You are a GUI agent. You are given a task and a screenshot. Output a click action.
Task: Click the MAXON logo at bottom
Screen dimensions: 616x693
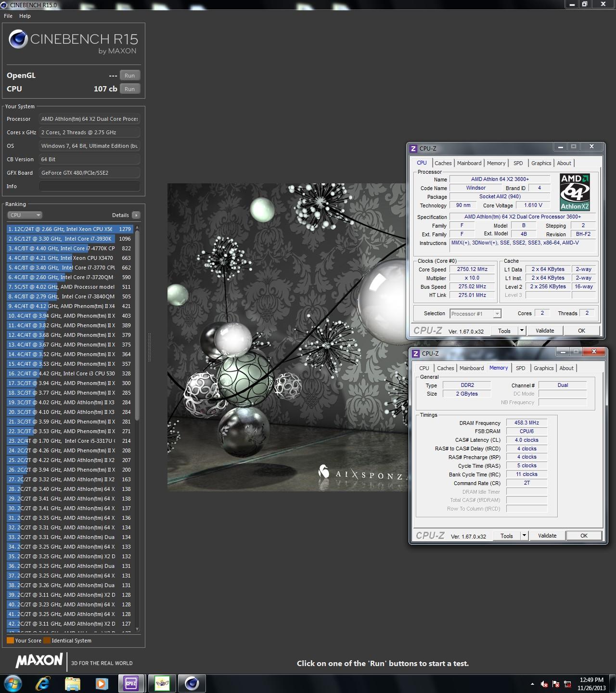pos(39,661)
